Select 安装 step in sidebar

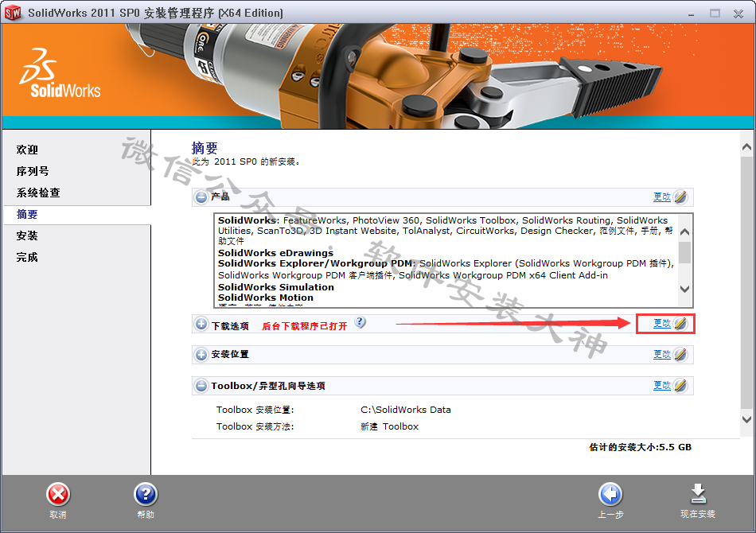coord(27,235)
